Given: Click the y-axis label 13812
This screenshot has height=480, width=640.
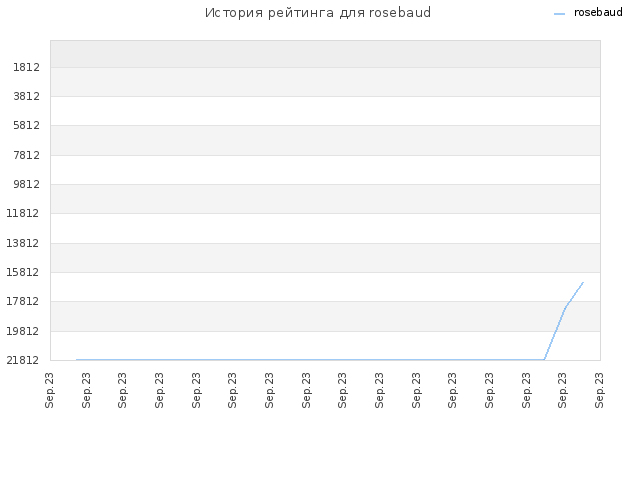Looking at the screenshot, I should 23,243.
